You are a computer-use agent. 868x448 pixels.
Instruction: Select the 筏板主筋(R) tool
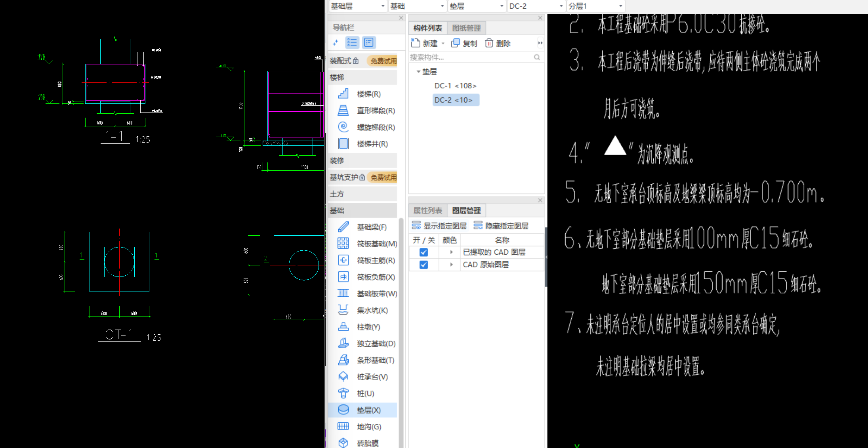click(x=362, y=260)
